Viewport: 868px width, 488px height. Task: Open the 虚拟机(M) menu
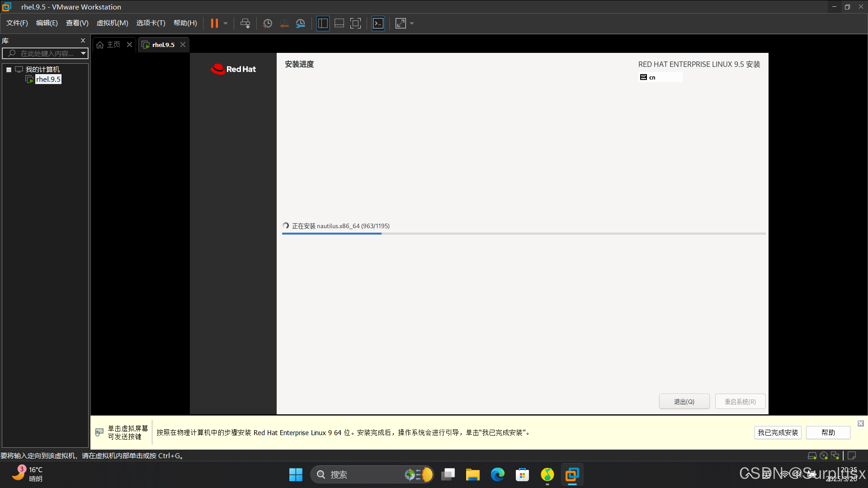tap(112, 23)
